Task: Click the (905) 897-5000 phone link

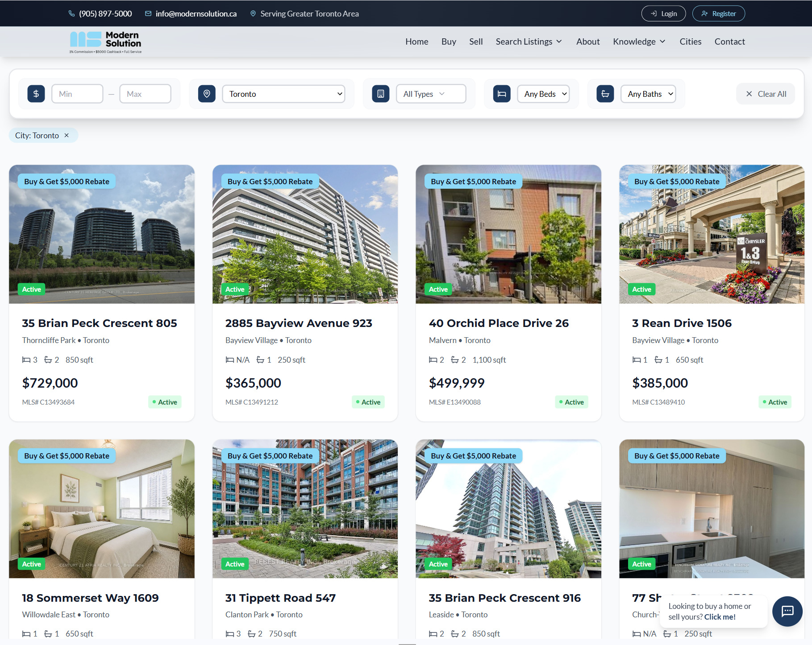Action: tap(105, 13)
